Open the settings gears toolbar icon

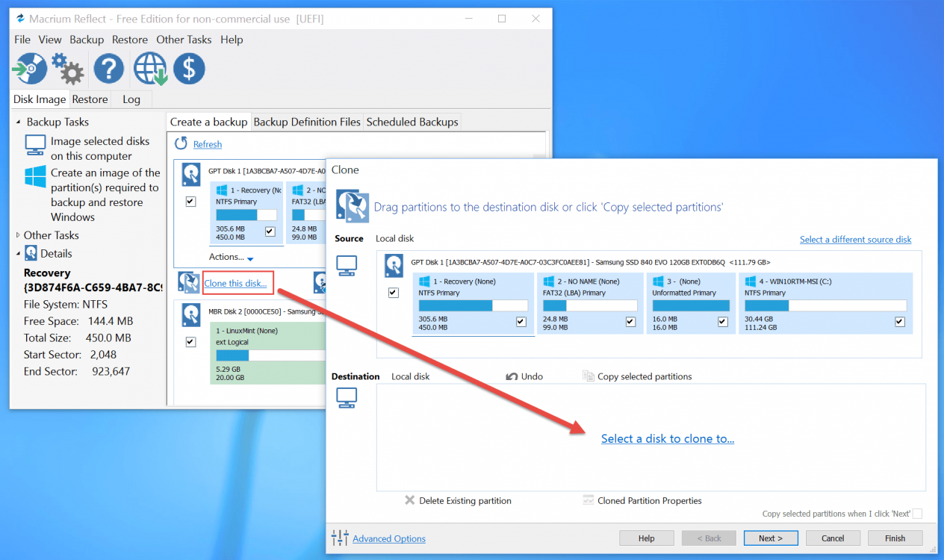pyautogui.click(x=67, y=69)
